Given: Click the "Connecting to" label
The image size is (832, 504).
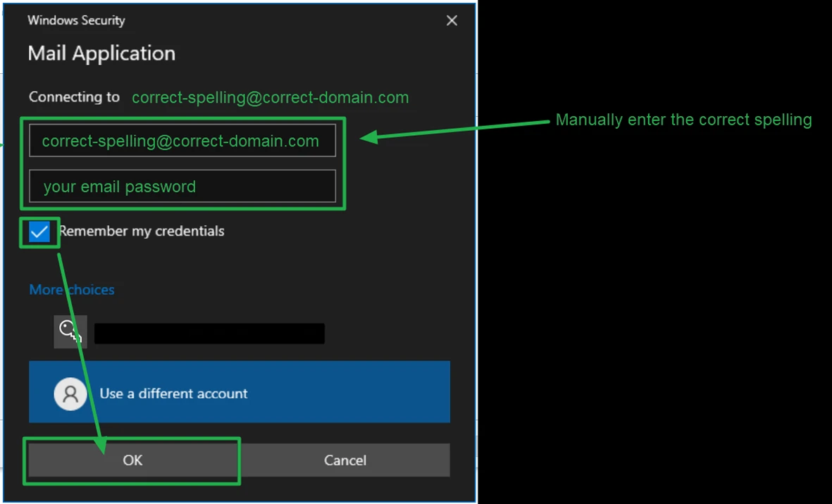Looking at the screenshot, I should coord(74,97).
